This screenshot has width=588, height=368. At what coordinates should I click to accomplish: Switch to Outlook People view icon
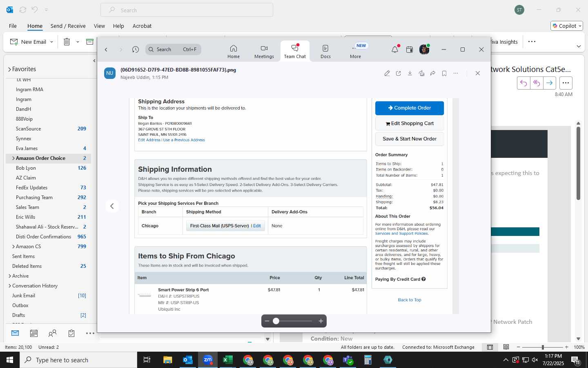point(52,333)
